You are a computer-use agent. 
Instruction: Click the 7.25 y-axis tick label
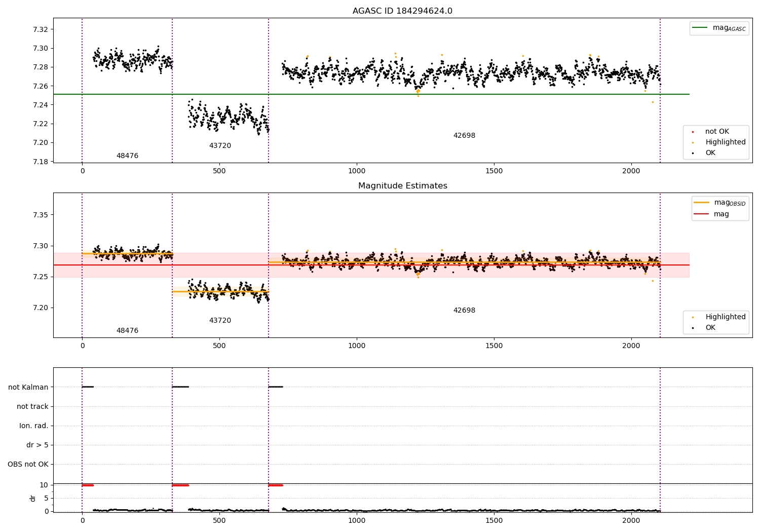40,277
